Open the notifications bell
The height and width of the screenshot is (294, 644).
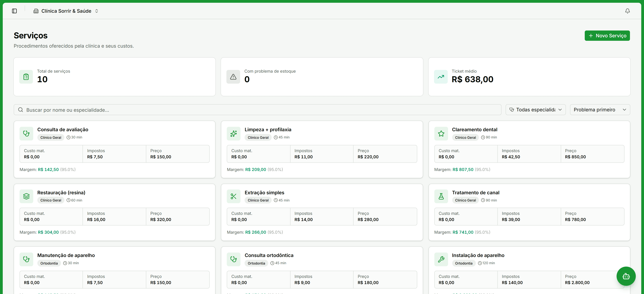tap(627, 11)
